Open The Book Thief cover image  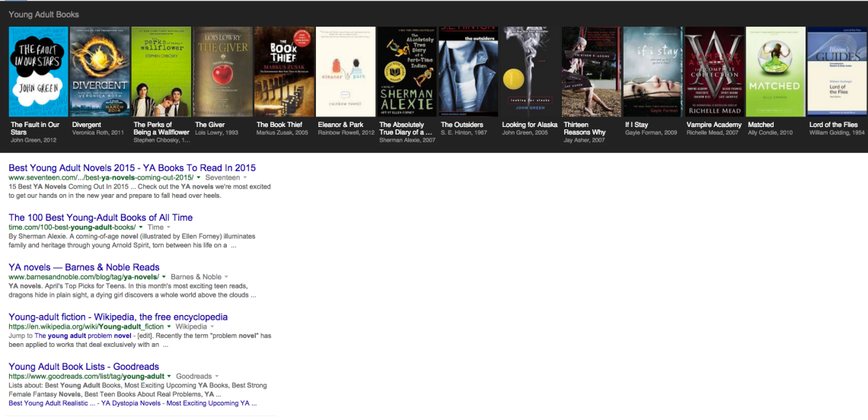click(x=285, y=72)
